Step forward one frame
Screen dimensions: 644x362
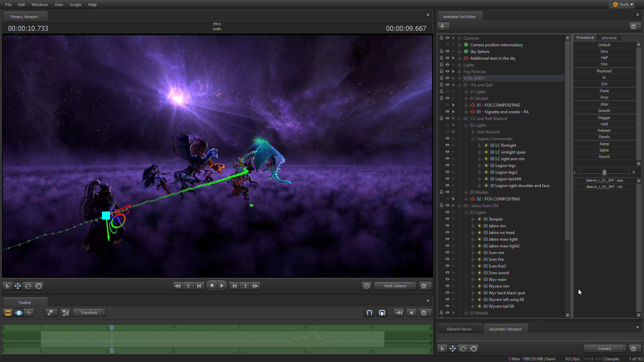point(234,286)
